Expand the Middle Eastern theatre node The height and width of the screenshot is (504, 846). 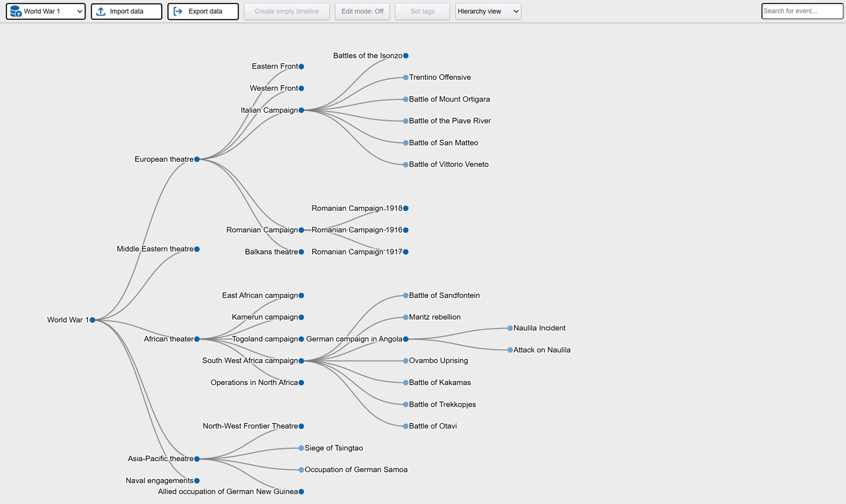[x=197, y=249]
